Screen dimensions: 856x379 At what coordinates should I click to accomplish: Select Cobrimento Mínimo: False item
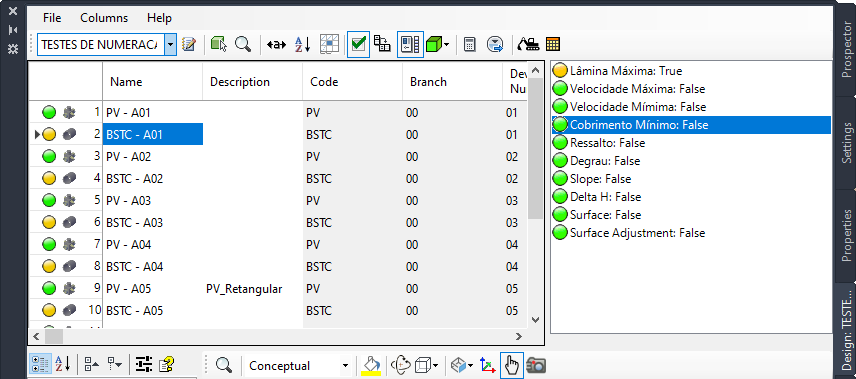[692, 125]
